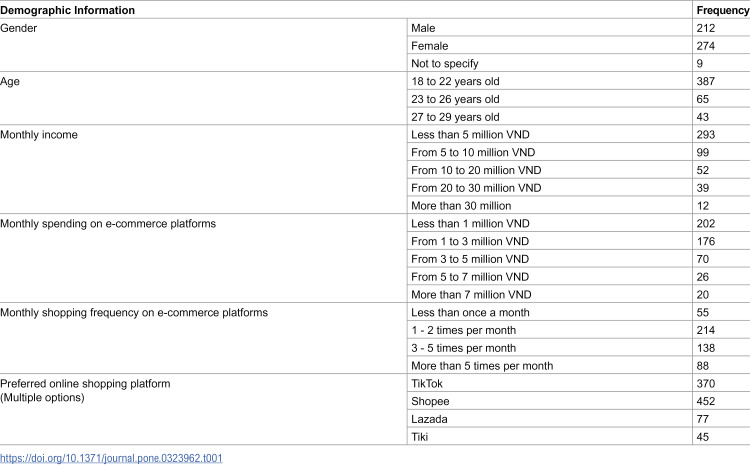Image resolution: width=750 pixels, height=465 pixels.
Task: Open the doi.org journal.pone.0323962.t001 link
Action: tap(111, 458)
